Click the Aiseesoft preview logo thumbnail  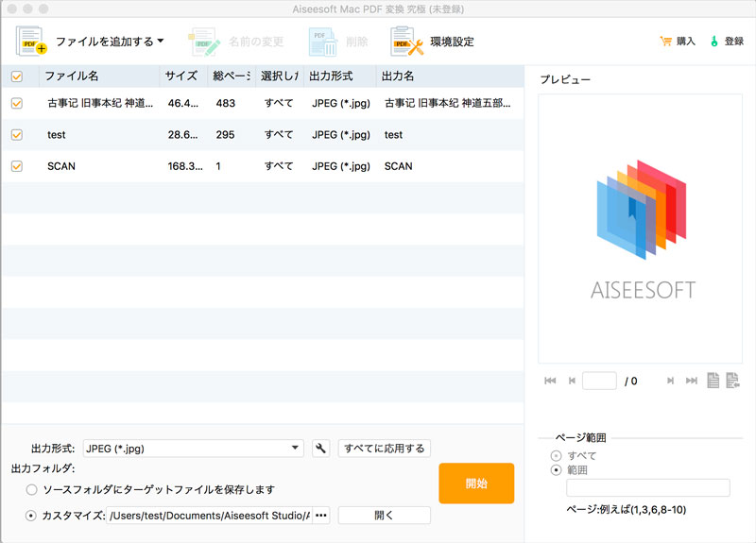tap(642, 228)
